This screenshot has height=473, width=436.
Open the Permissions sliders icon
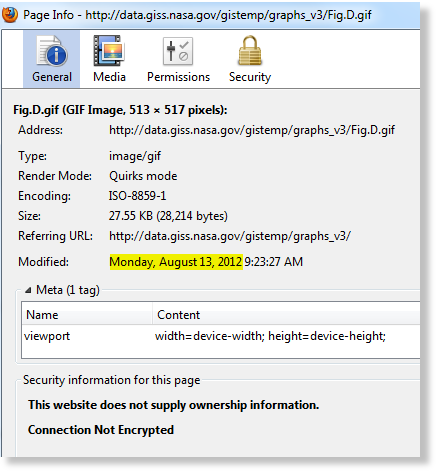click(178, 51)
